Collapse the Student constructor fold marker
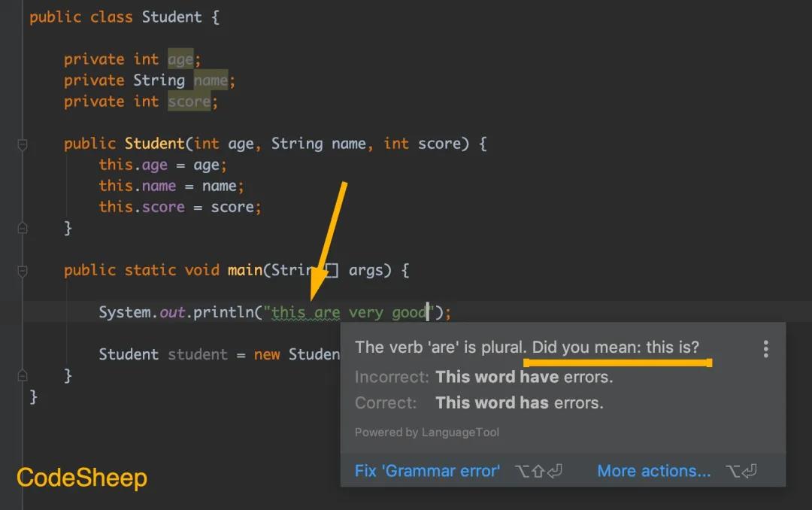 23,144
